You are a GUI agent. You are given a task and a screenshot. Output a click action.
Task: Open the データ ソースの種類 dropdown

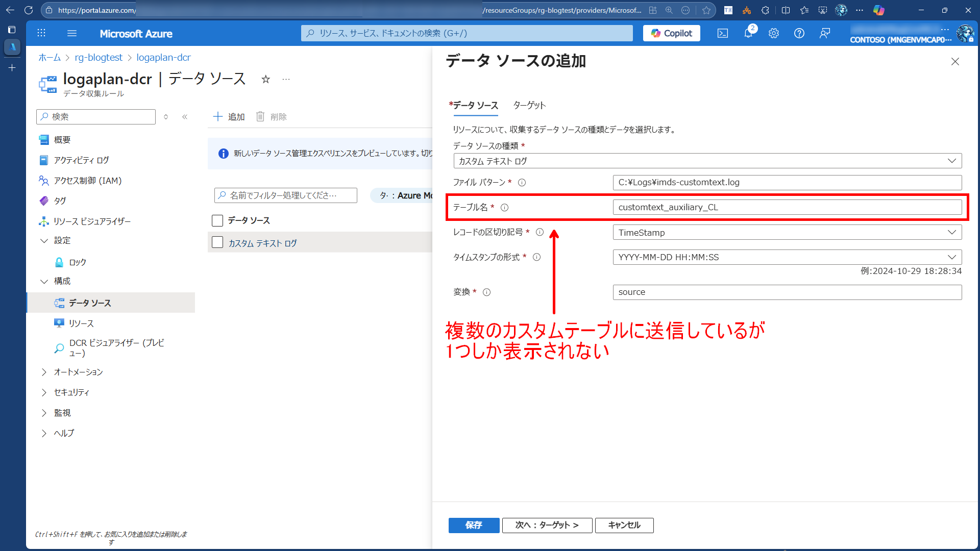tap(707, 161)
